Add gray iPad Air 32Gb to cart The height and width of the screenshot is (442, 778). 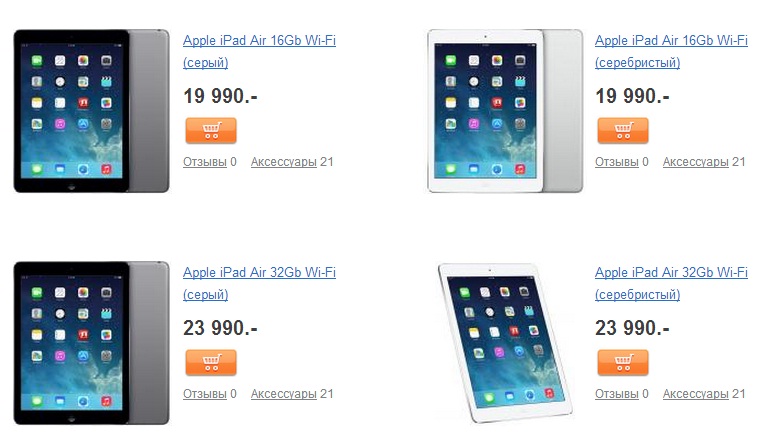(x=211, y=363)
